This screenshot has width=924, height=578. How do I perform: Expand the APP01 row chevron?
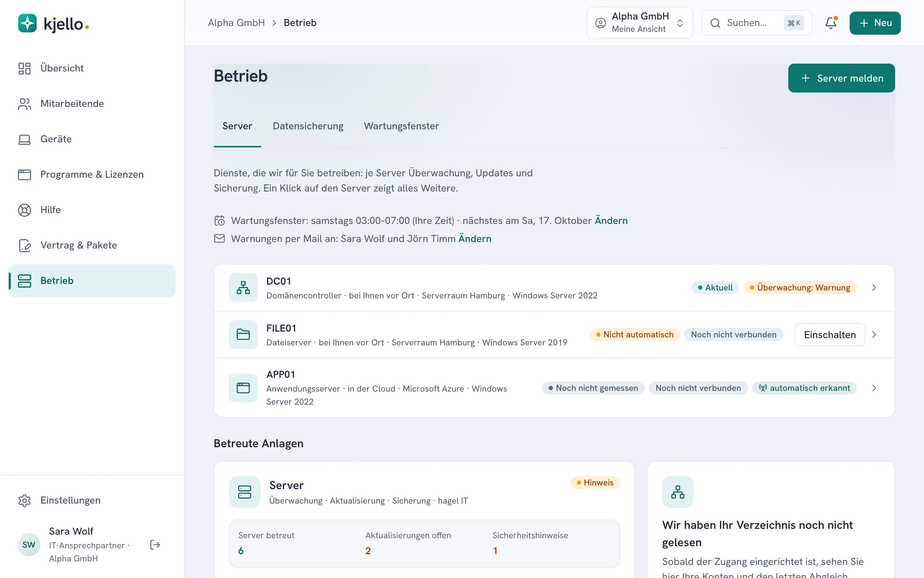(874, 388)
